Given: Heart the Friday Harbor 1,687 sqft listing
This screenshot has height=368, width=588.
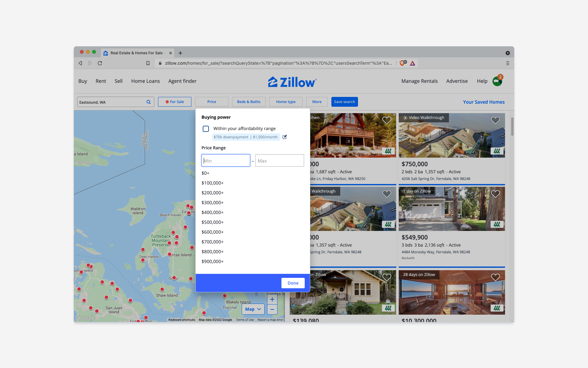Looking at the screenshot, I should [386, 120].
